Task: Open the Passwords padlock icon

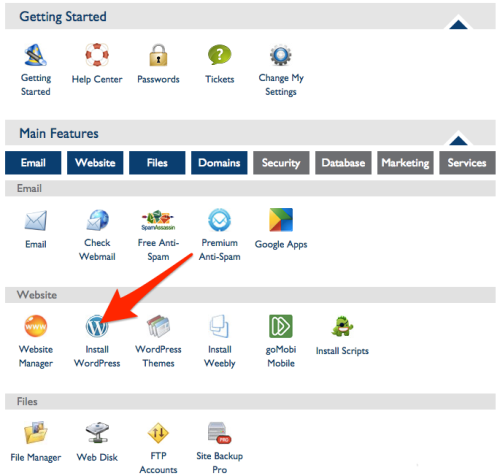Action: pyautogui.click(x=158, y=55)
